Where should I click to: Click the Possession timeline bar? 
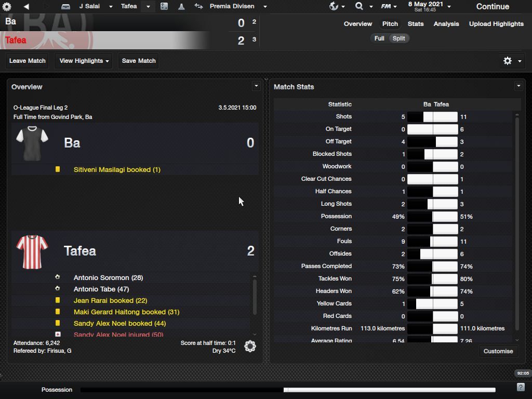(288, 390)
